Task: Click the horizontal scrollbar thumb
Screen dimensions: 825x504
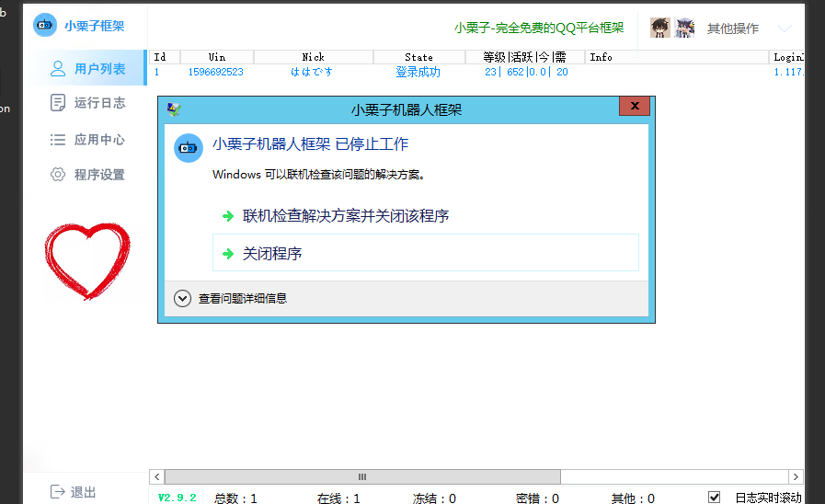Action: 362,477
